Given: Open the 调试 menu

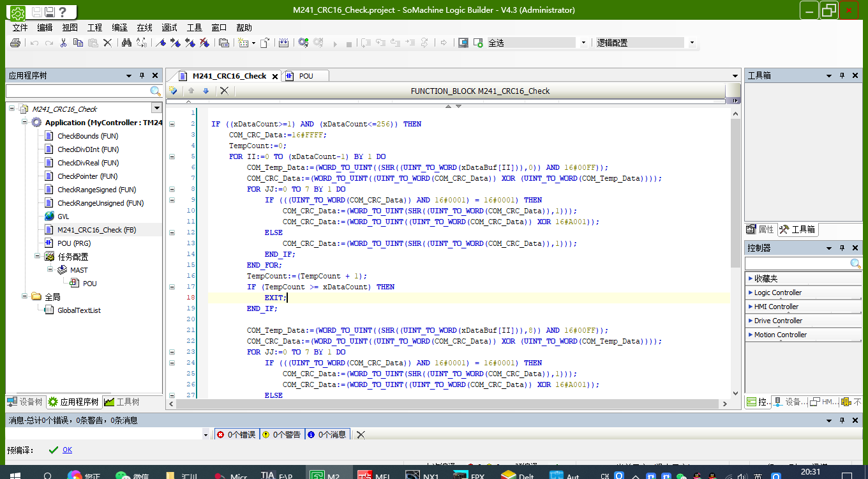Looking at the screenshot, I should (169, 27).
